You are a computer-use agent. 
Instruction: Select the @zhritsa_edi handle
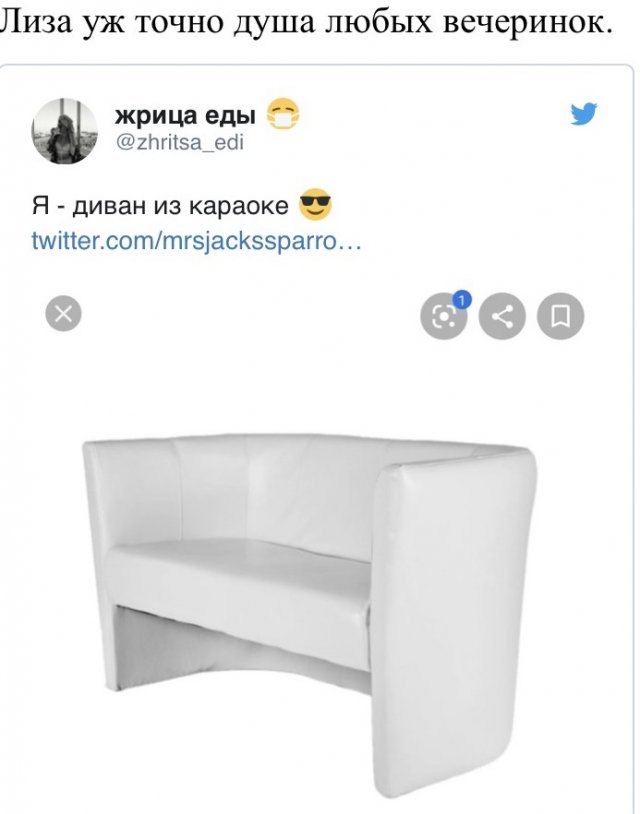180,142
